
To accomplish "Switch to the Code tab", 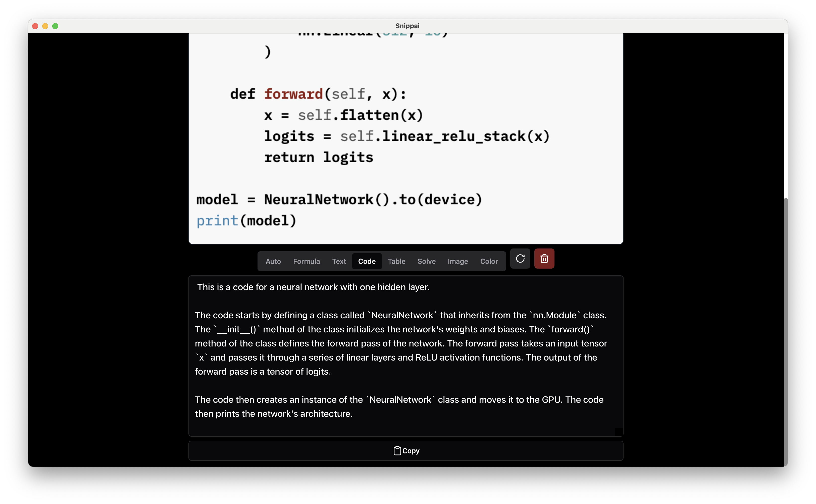I will point(367,261).
